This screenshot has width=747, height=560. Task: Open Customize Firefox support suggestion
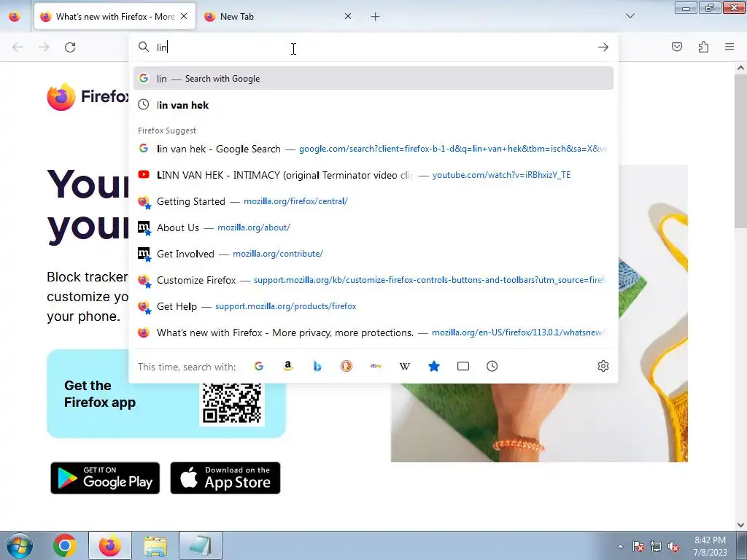pos(373,280)
